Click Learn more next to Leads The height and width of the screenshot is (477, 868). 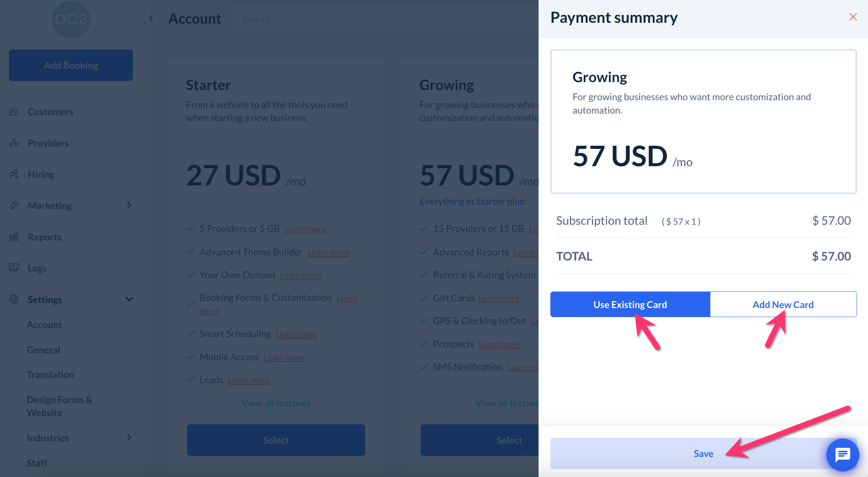click(x=248, y=380)
